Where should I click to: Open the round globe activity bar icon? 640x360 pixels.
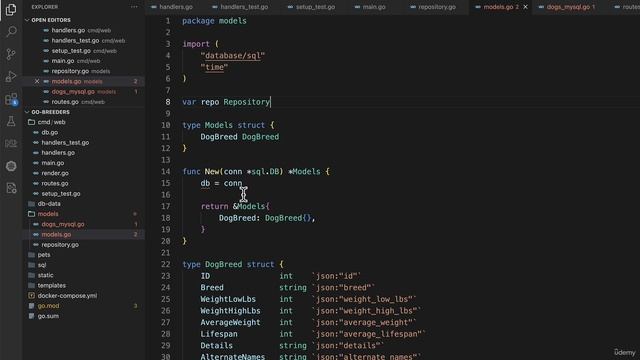11,166
